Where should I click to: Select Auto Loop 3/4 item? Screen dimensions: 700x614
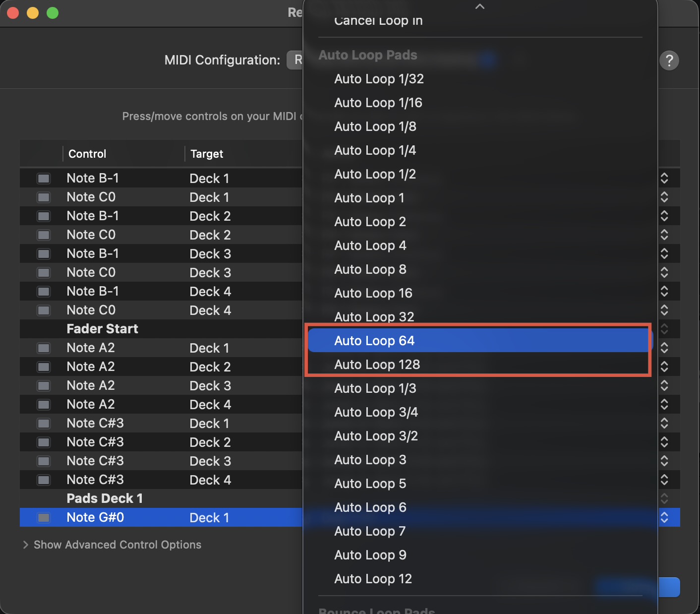coord(376,412)
